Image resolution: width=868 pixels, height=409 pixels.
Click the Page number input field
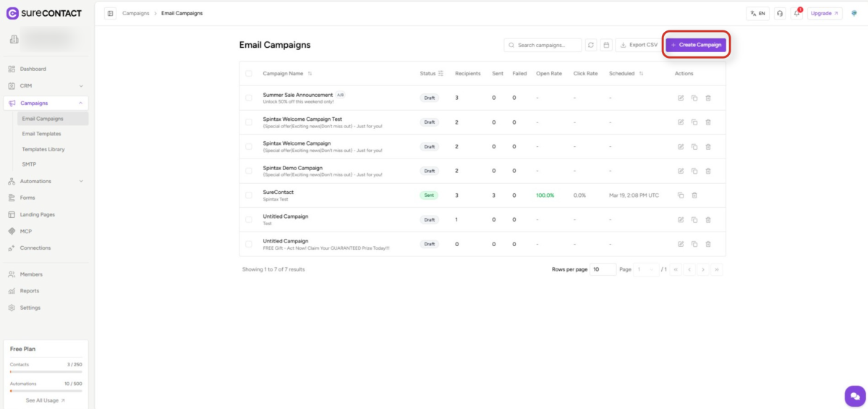coord(646,269)
